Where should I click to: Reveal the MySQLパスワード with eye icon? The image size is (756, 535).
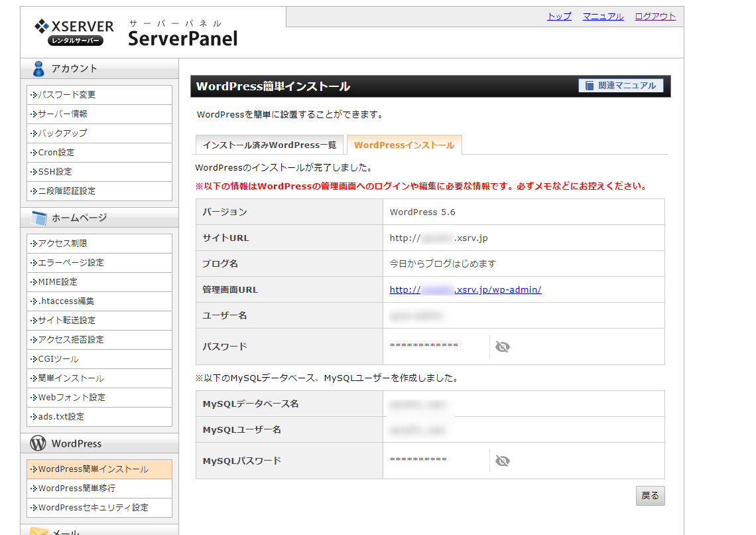[x=503, y=461]
